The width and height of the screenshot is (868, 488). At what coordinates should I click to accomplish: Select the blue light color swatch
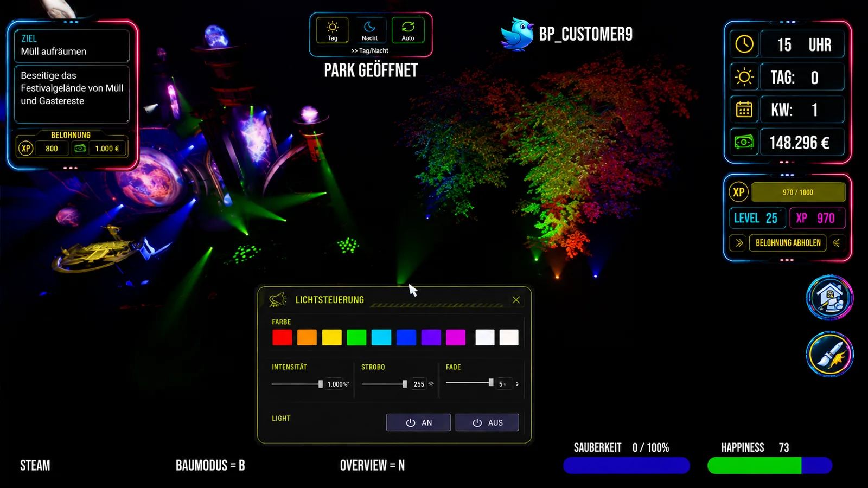coord(406,337)
